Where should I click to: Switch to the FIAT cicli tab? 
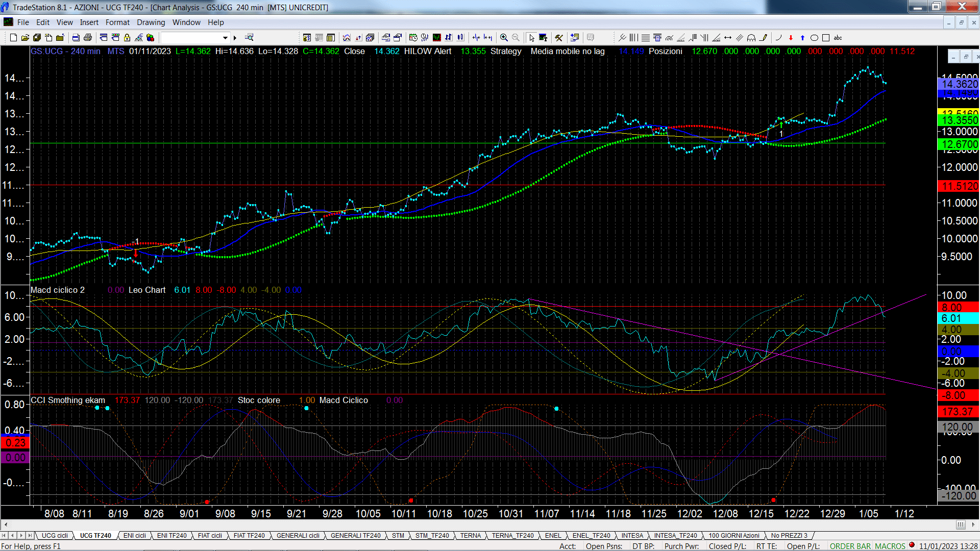[210, 536]
